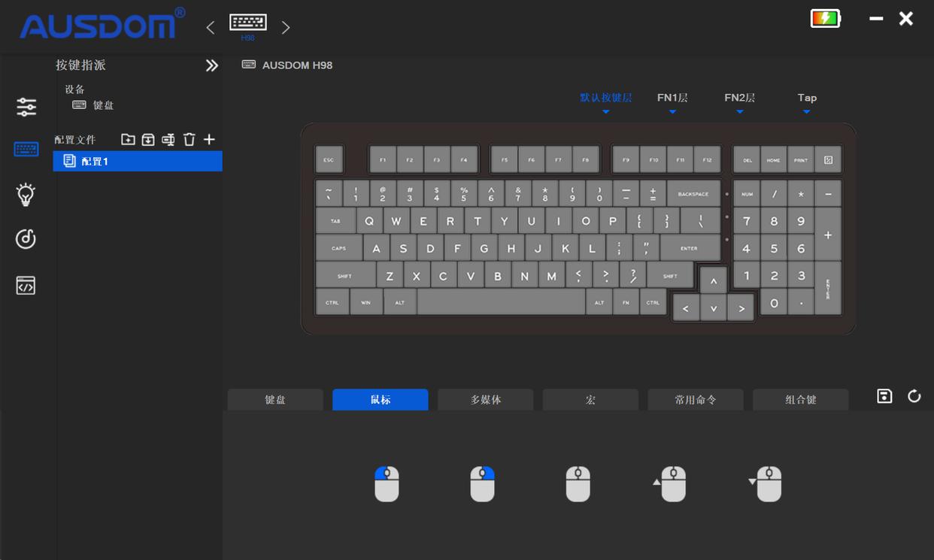Select the spacebar on virtual keyboard
Image resolution: width=934 pixels, height=560 pixels.
point(501,302)
